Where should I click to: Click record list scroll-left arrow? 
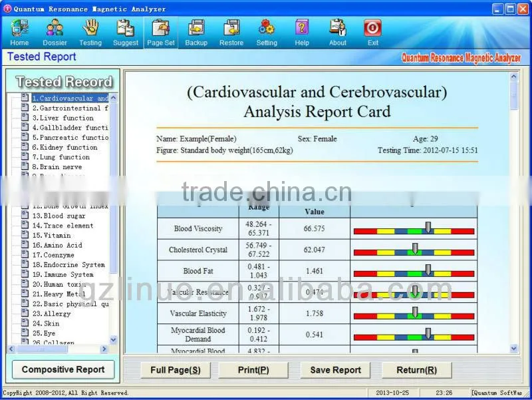click(x=11, y=349)
